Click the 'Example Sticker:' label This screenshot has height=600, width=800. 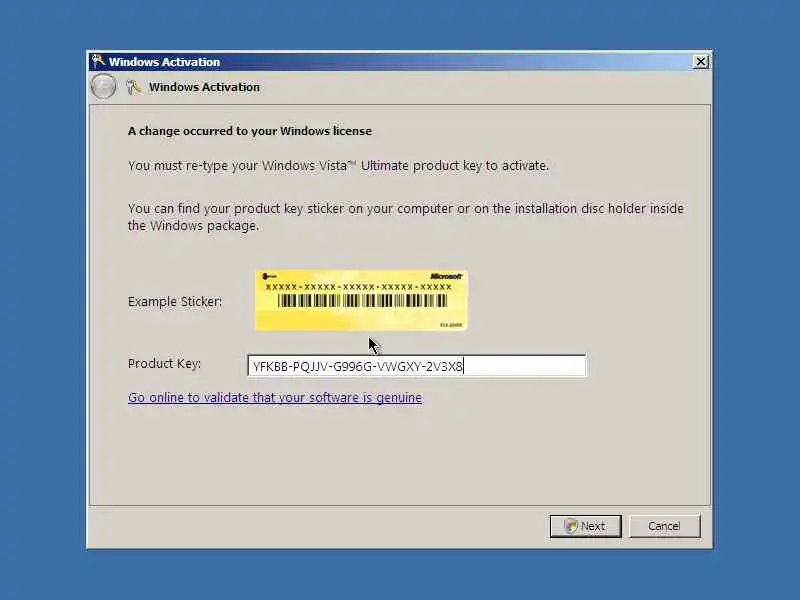[175, 302]
